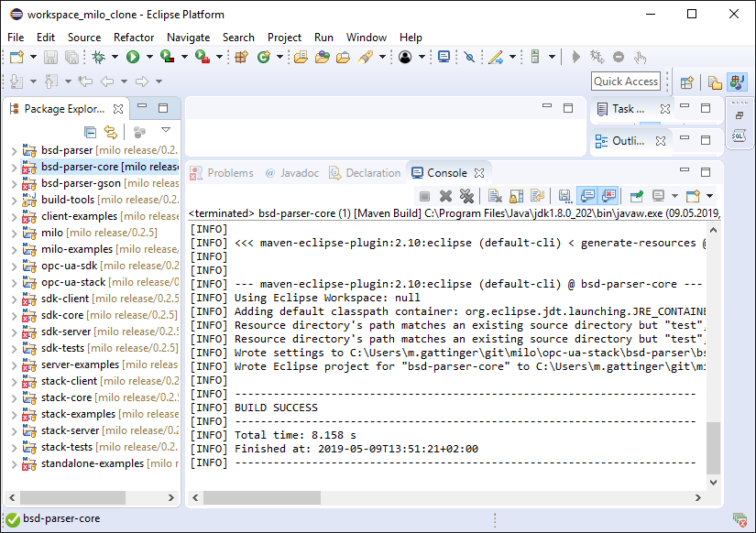The height and width of the screenshot is (533, 756).
Task: Select the stack-core project
Action: (66, 397)
